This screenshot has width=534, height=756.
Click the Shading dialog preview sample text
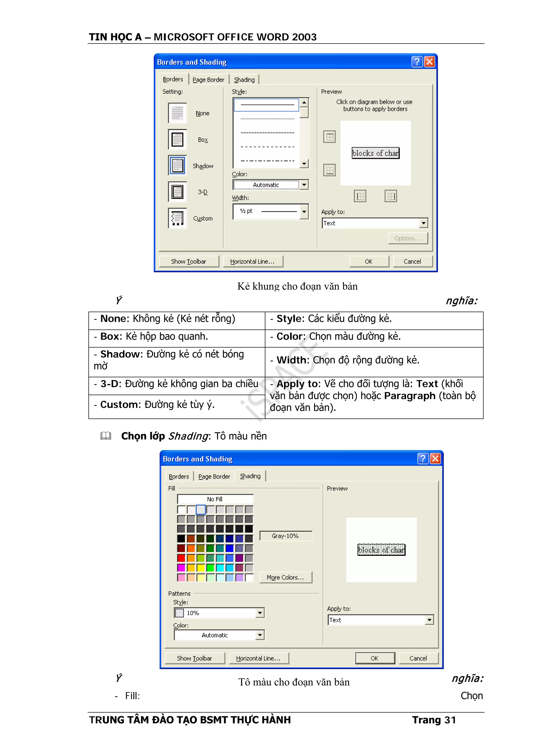381,550
